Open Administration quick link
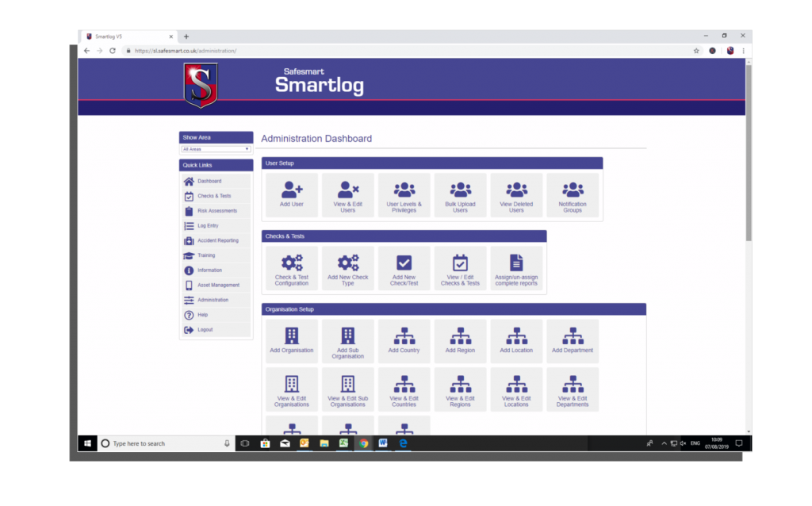812x506 pixels. 216,300
